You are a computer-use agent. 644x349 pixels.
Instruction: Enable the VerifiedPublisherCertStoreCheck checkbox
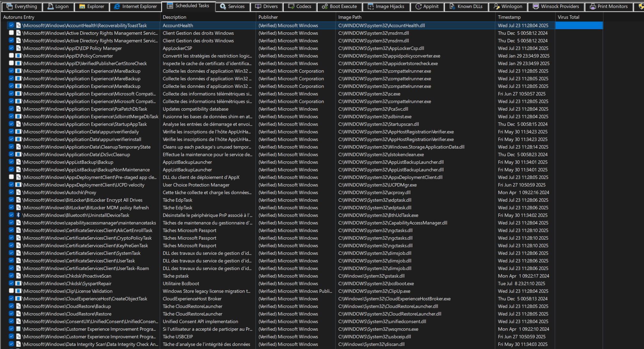11,63
